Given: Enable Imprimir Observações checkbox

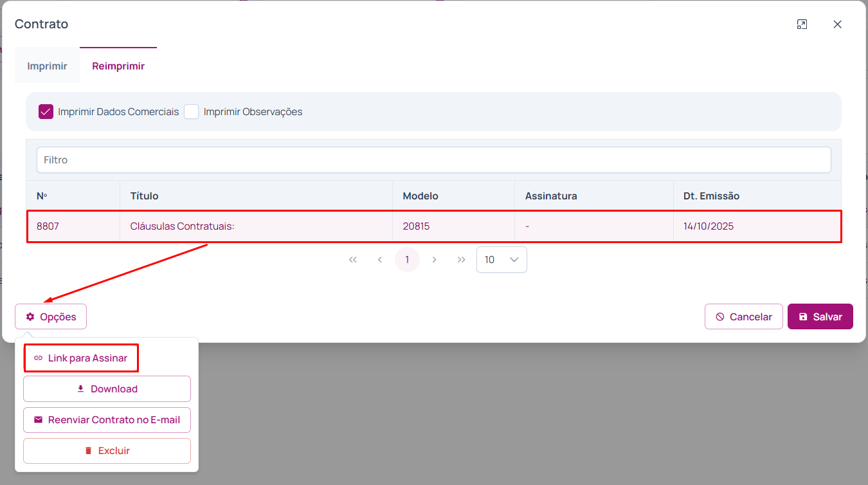Looking at the screenshot, I should pyautogui.click(x=191, y=112).
